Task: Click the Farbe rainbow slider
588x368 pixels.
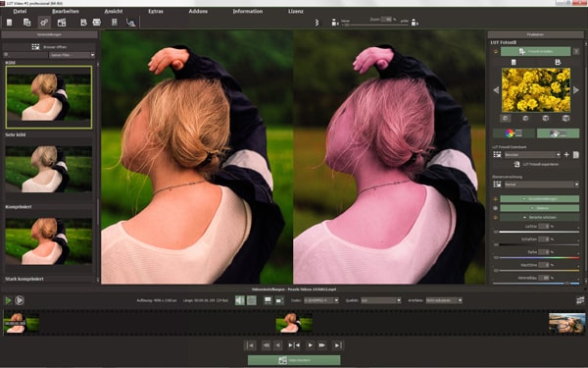Action: [x=539, y=257]
